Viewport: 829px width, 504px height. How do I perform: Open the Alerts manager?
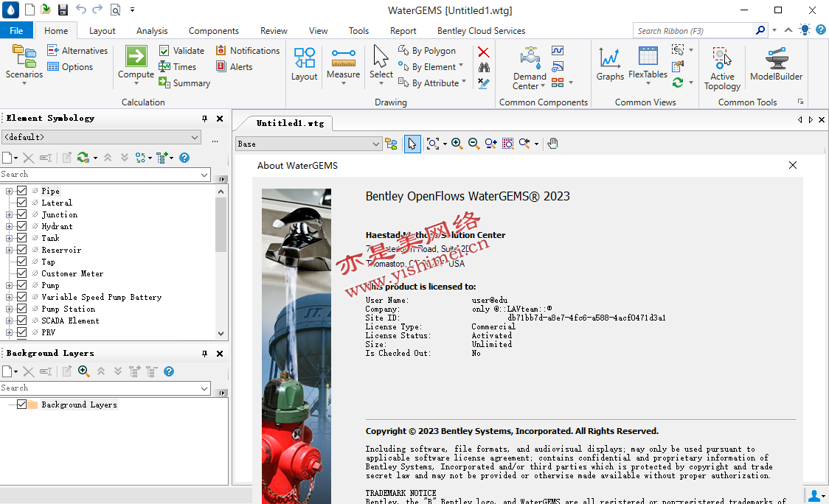[x=235, y=67]
